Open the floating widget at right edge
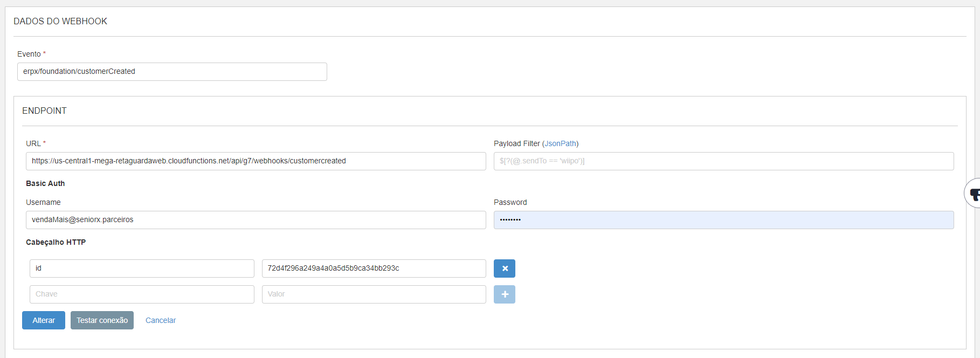Screen dimensions: 980x358 click(973, 193)
